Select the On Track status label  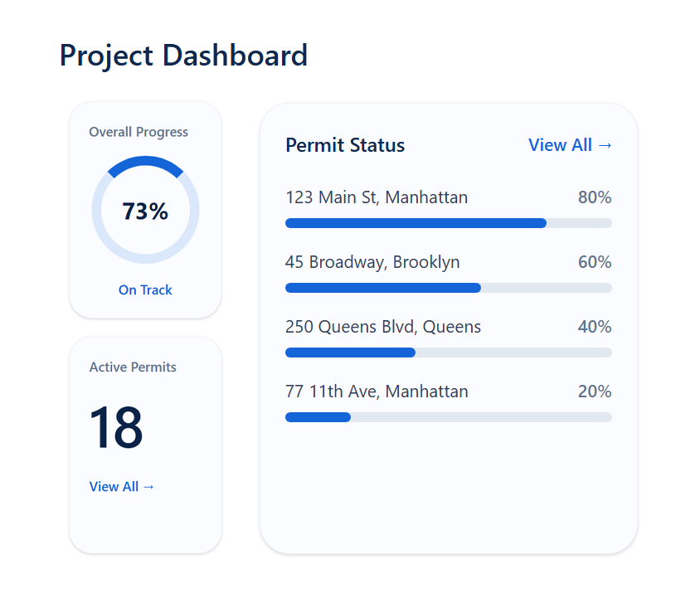click(x=145, y=290)
